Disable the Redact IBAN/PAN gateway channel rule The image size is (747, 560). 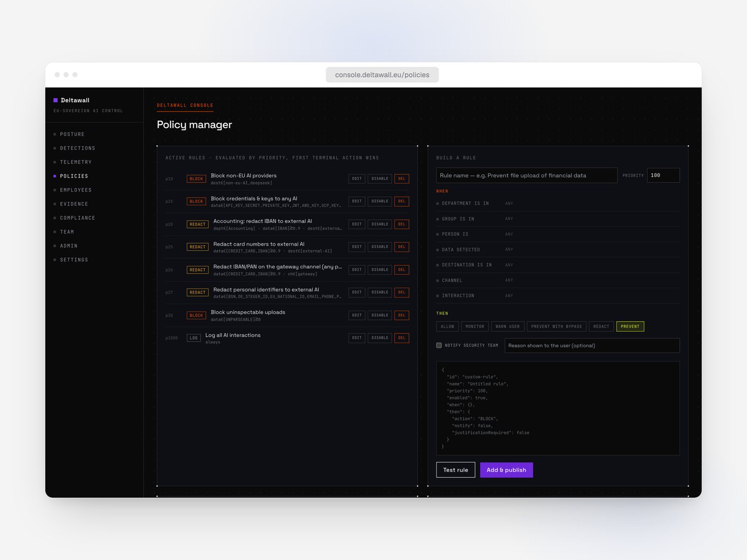coord(380,270)
